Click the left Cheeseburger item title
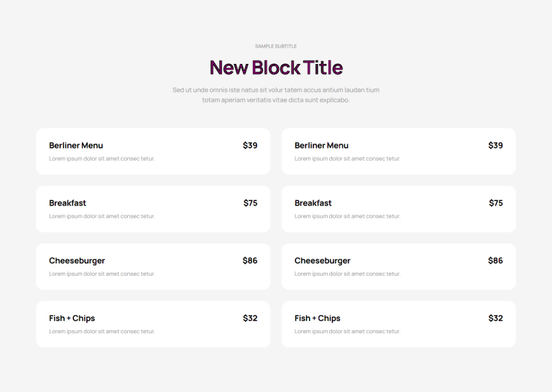This screenshot has height=392, width=552. coord(77,261)
